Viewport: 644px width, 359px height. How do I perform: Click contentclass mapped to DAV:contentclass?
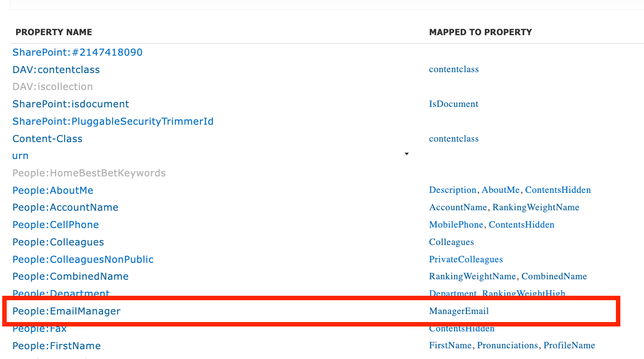tap(454, 69)
